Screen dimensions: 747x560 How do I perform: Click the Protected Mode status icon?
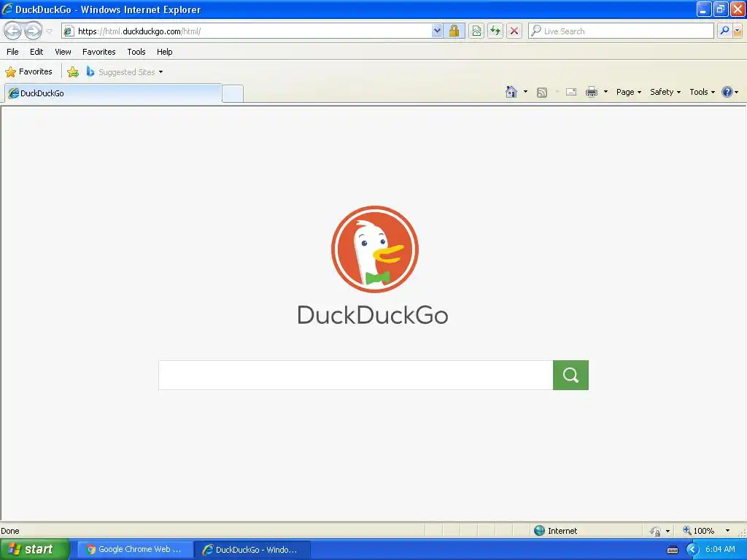(656, 531)
